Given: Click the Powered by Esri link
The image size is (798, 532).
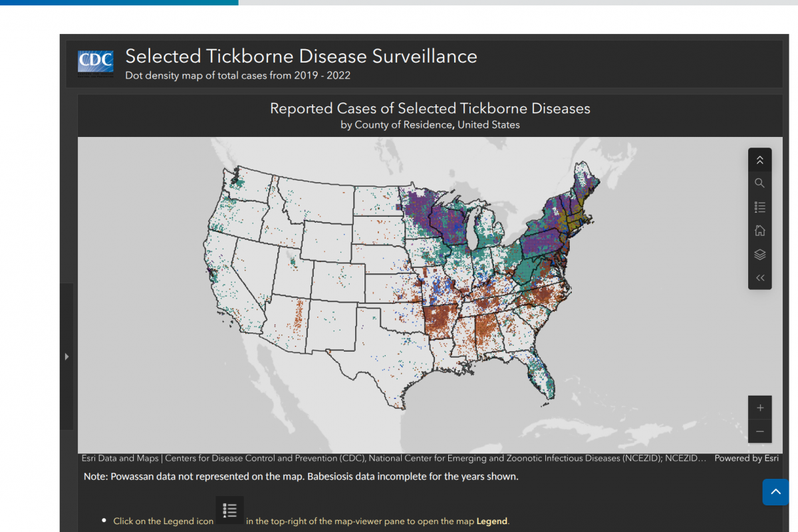Looking at the screenshot, I should pyautogui.click(x=746, y=458).
